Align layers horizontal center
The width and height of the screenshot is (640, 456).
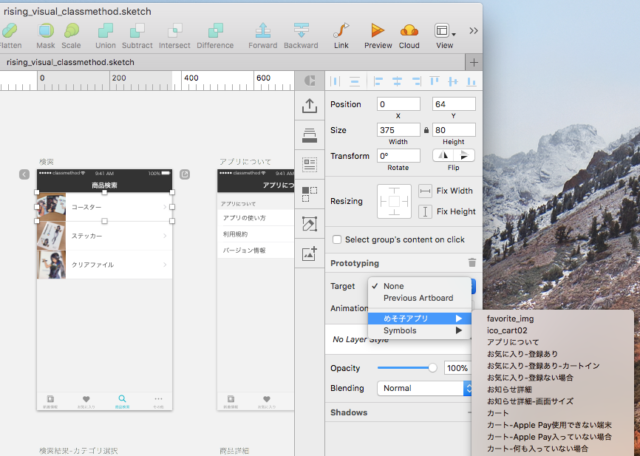[397, 81]
